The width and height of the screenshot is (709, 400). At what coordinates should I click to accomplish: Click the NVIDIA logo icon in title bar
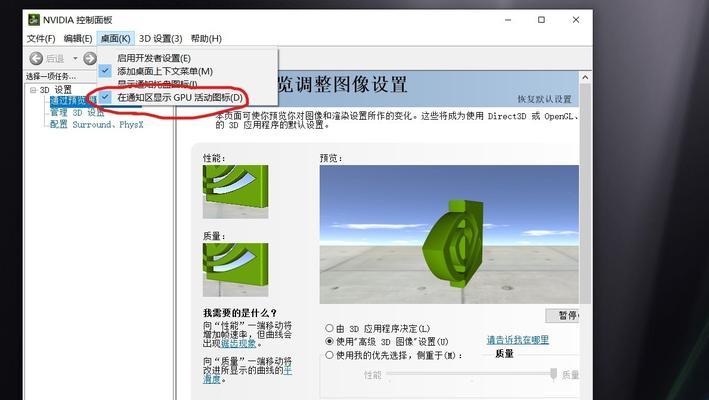coord(33,20)
